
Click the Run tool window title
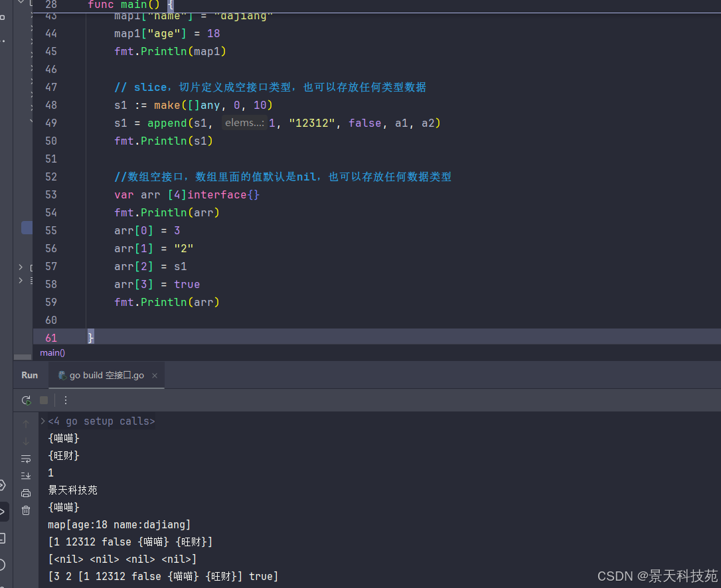(29, 376)
